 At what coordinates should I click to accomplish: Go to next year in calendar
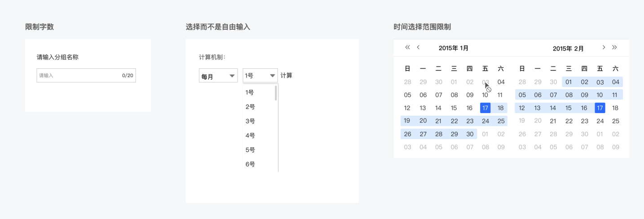(x=614, y=48)
